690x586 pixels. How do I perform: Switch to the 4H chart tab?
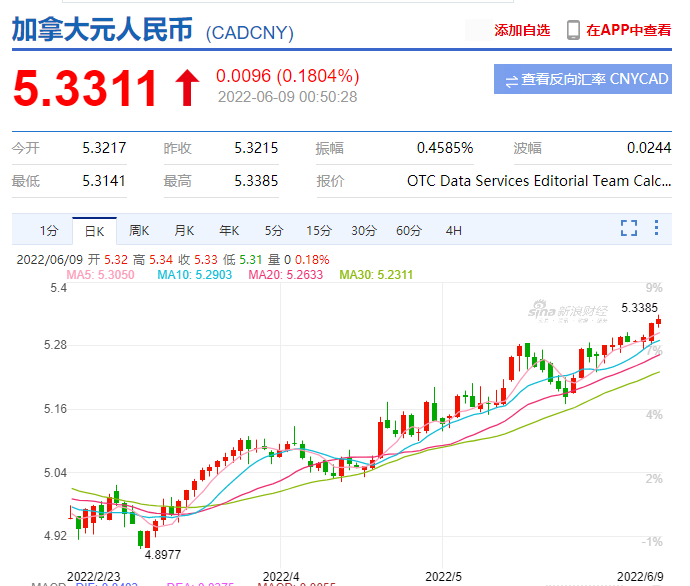pyautogui.click(x=454, y=231)
